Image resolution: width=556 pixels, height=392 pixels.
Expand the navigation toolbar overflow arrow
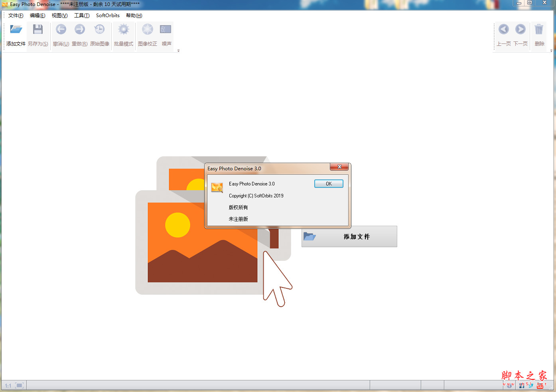(551, 51)
